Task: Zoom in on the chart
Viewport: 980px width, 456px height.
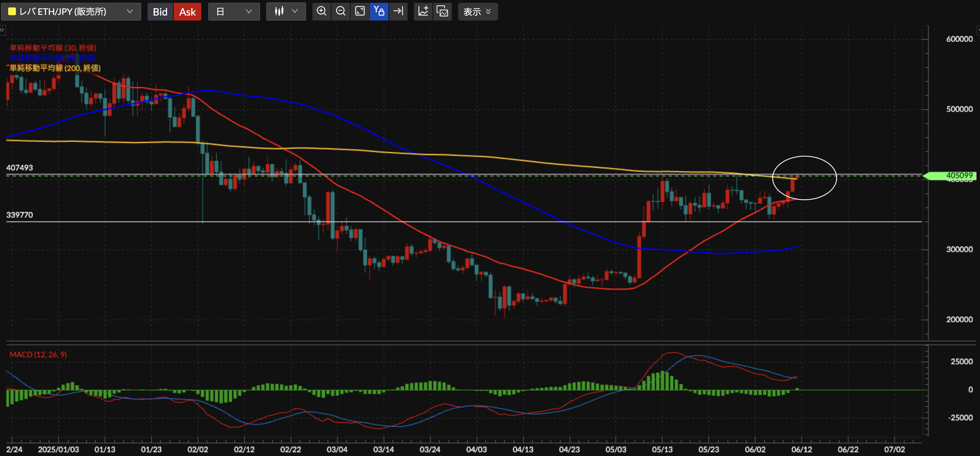Action: tap(322, 11)
